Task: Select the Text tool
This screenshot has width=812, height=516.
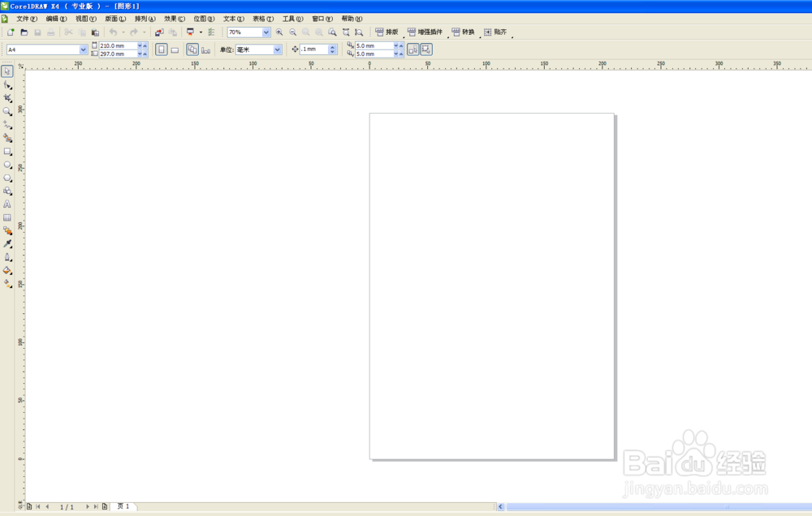Action: [7, 204]
